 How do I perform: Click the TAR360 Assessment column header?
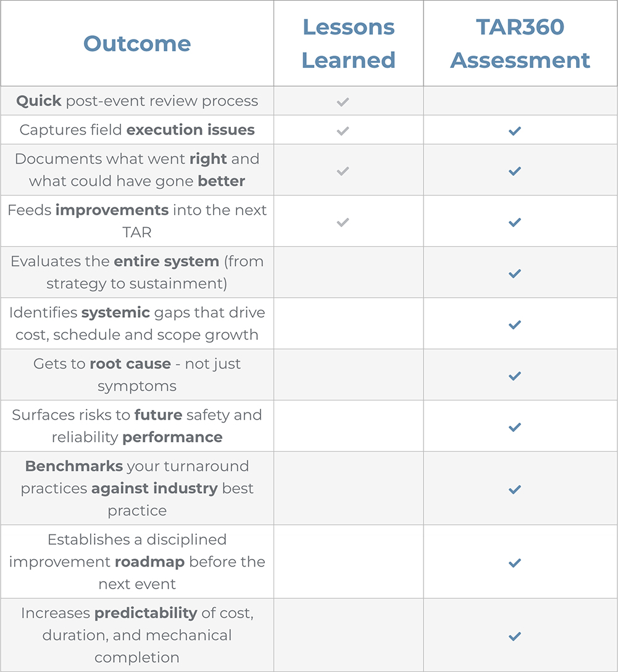520,44
